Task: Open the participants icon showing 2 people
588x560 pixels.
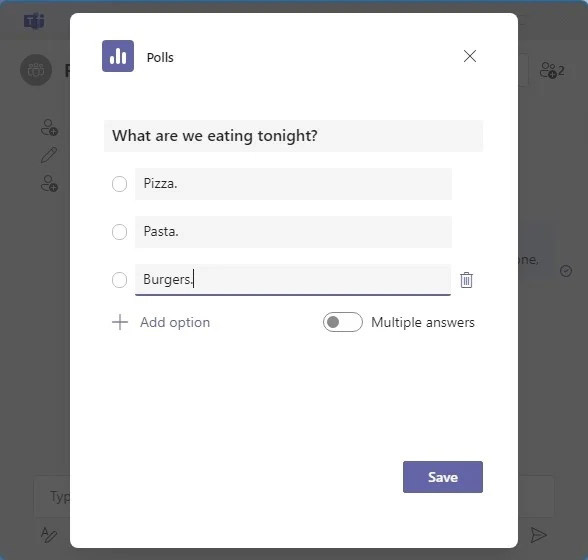Action: tap(552, 70)
